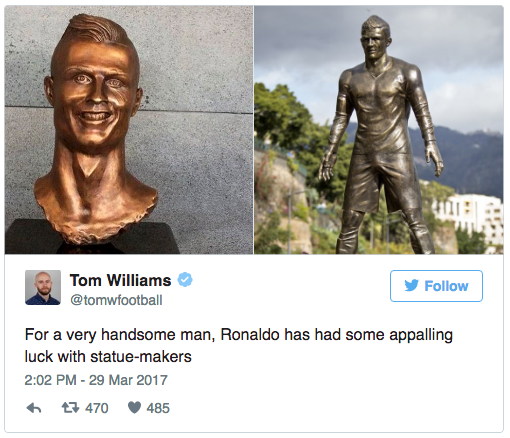This screenshot has height=438, width=510.
Task: Click the reply arrow icon
Action: tap(34, 408)
